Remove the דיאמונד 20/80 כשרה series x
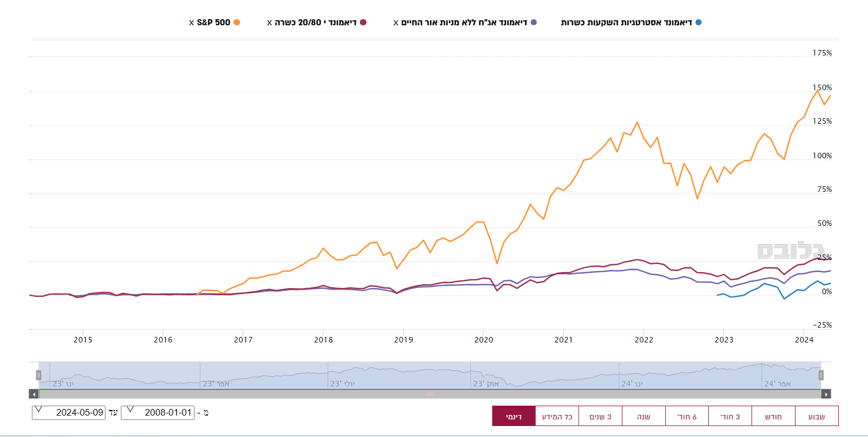 (269, 23)
